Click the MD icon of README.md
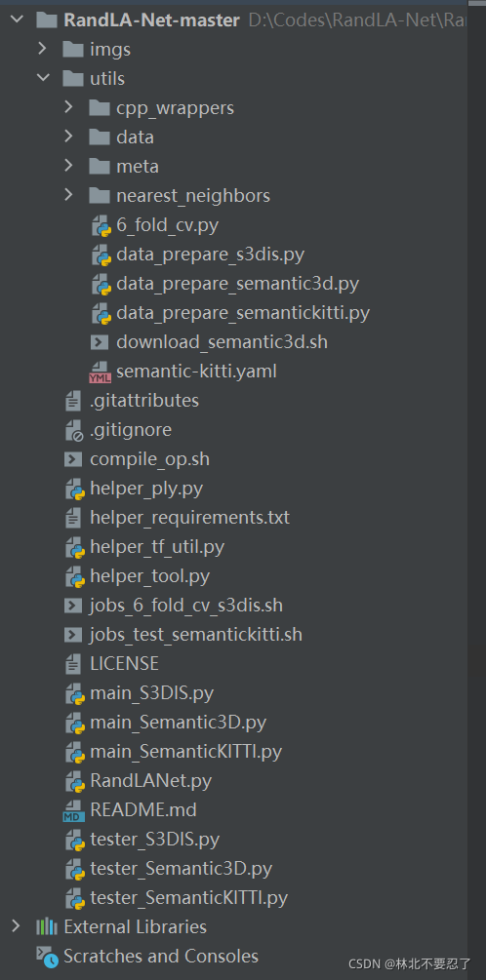 tap(74, 810)
